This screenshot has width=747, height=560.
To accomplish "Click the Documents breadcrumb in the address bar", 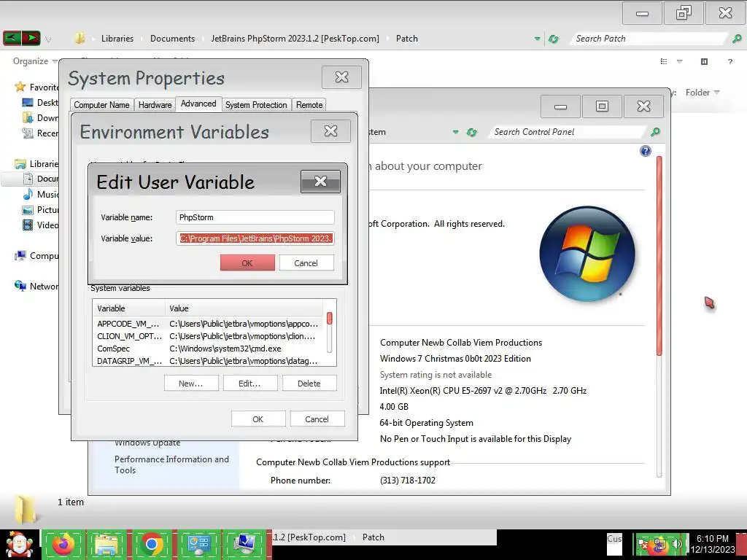I will tap(172, 39).
